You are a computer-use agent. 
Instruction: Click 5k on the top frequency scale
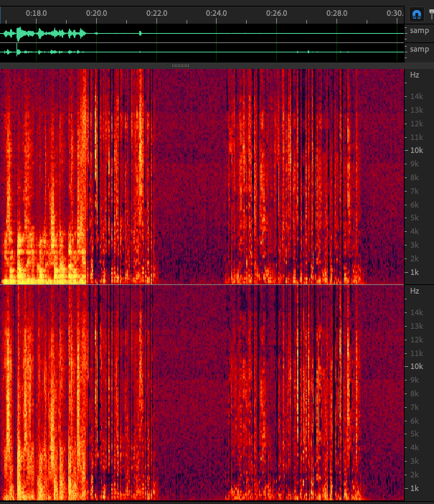415,218
